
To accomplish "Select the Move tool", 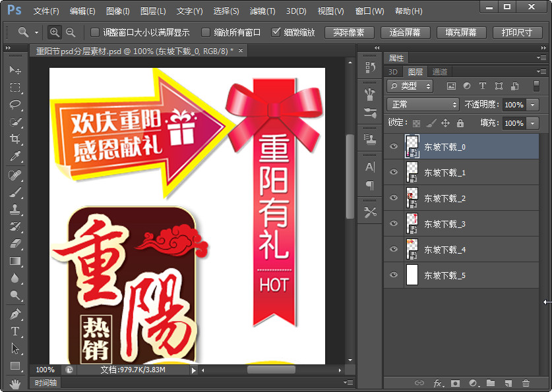I will [15, 70].
